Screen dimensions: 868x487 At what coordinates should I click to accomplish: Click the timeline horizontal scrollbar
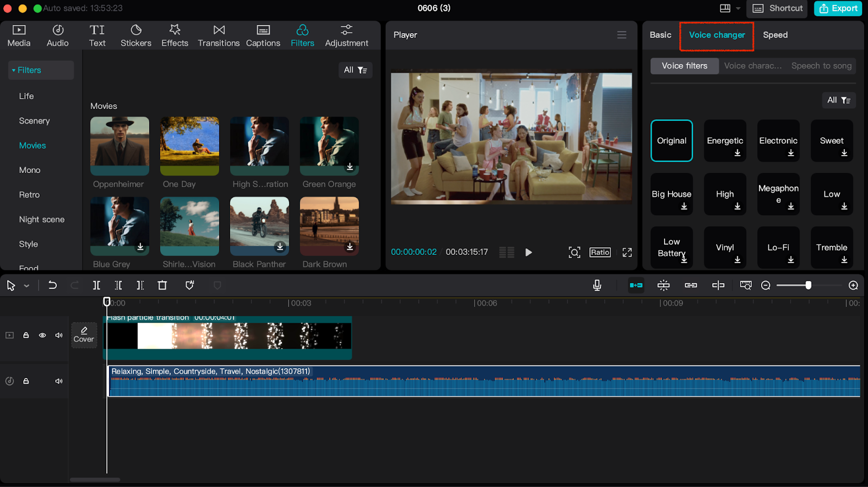click(x=95, y=479)
